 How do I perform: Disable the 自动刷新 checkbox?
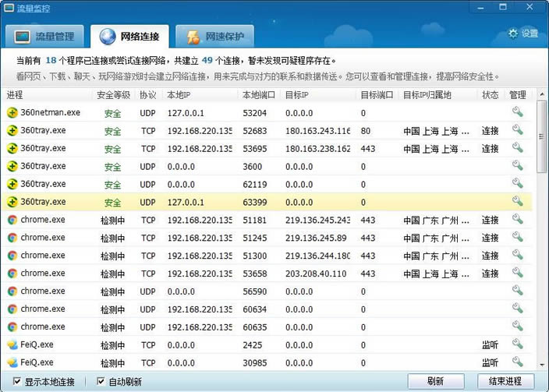pos(101,381)
